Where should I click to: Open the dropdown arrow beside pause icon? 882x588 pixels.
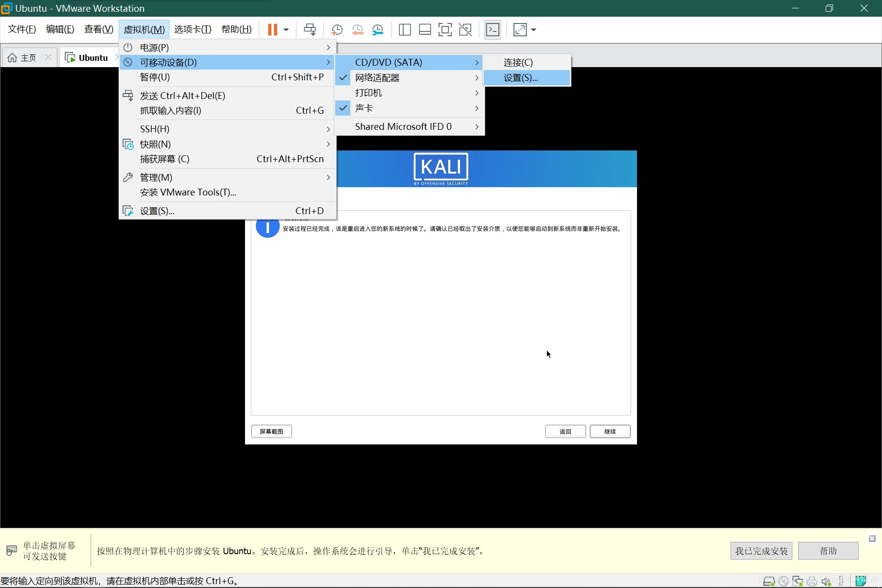pyautogui.click(x=286, y=30)
